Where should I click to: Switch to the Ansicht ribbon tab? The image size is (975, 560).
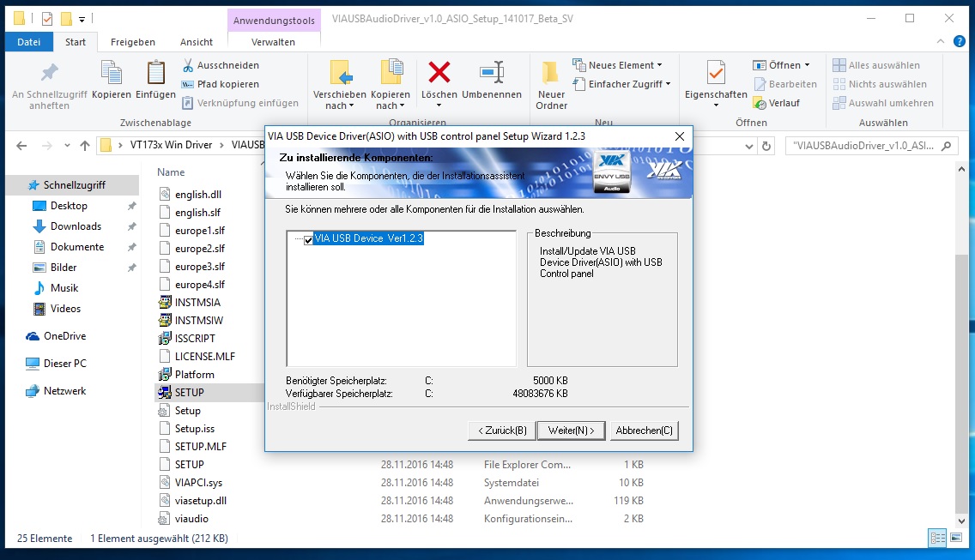point(196,42)
